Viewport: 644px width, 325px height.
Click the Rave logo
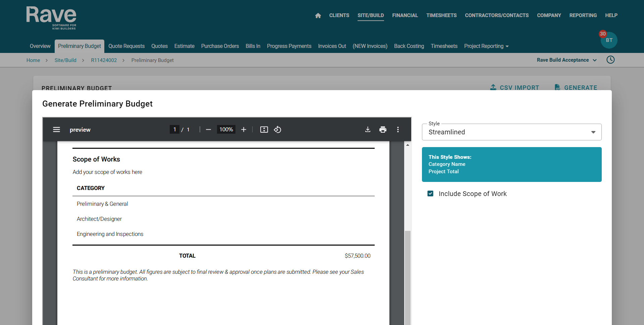[x=51, y=18]
